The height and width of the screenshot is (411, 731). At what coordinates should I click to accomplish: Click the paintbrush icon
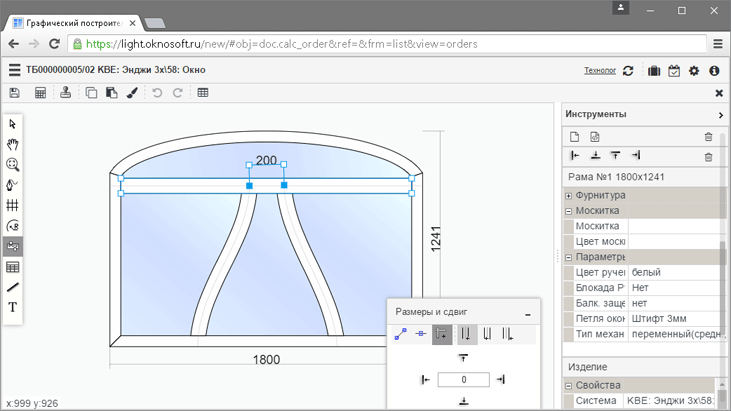(132, 93)
